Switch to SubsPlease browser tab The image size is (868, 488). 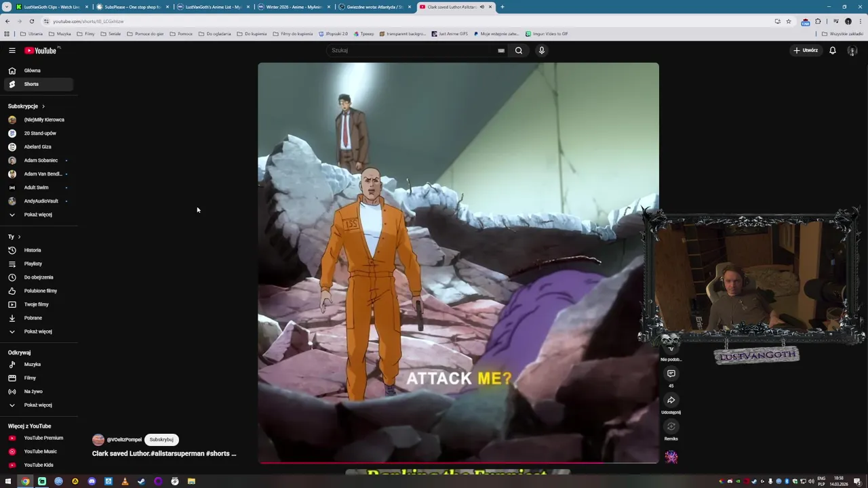pos(132,7)
